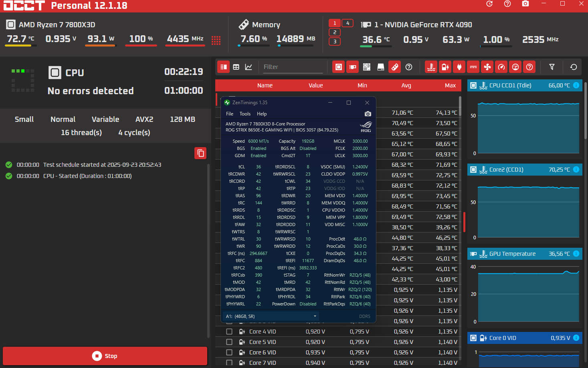Click the motherboard hardware filter icon
The width and height of the screenshot is (588, 368).
coord(367,67)
